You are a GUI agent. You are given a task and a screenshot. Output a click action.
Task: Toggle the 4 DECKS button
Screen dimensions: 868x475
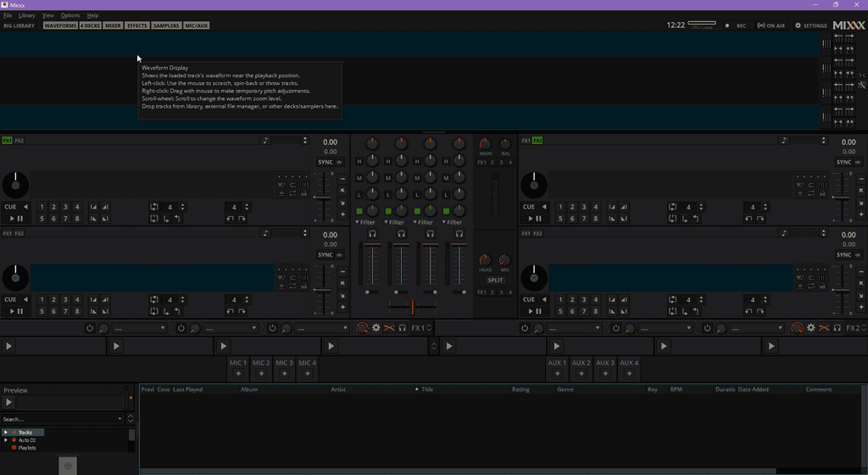[90, 25]
